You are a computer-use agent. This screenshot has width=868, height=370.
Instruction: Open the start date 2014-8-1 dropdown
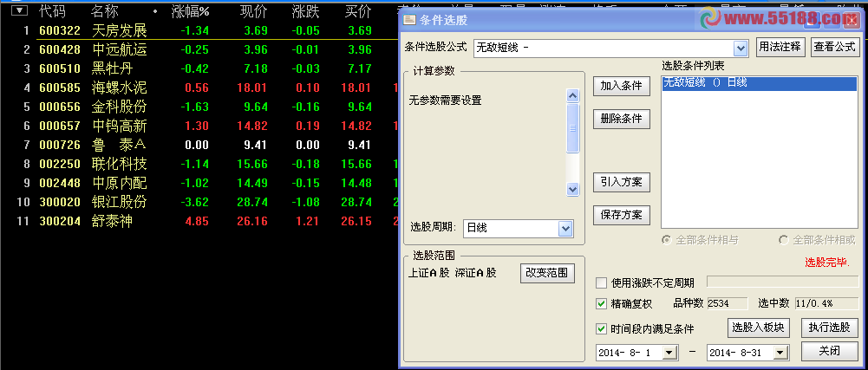[669, 353]
